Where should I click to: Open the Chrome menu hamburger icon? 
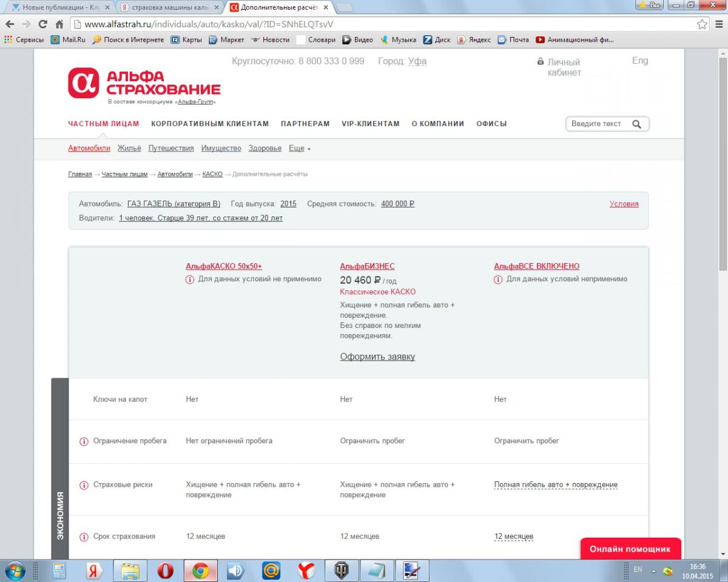[x=718, y=24]
